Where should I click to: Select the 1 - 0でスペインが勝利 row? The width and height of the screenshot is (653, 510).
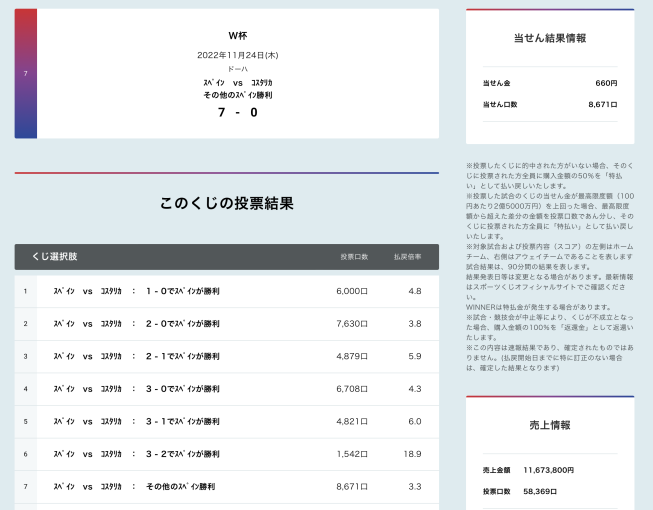[x=227, y=291]
